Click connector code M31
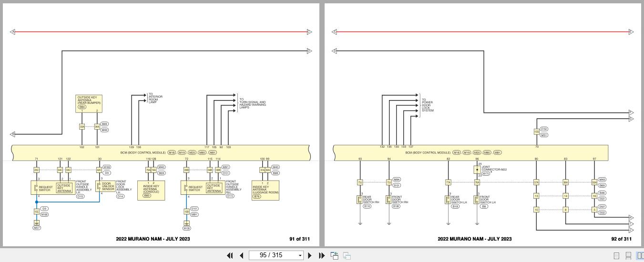Image resolution: width=644 pixels, height=262 pixels. 544,135
